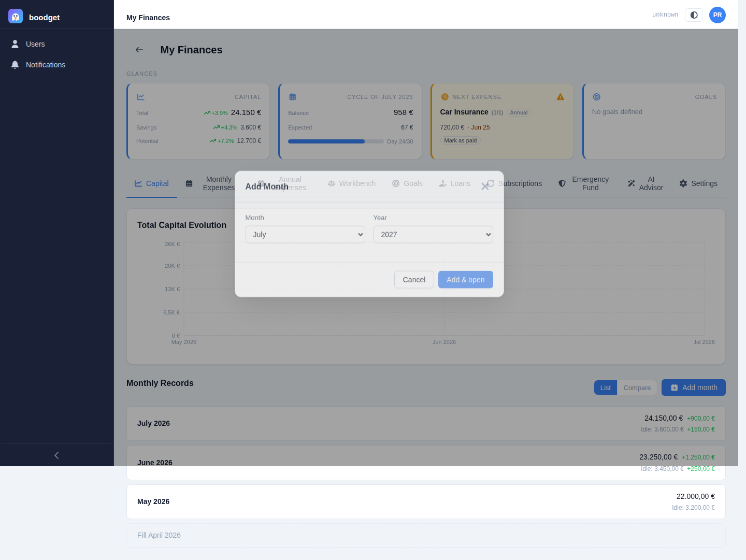Click the Settings gear icon
746x560 pixels.
coord(683,183)
